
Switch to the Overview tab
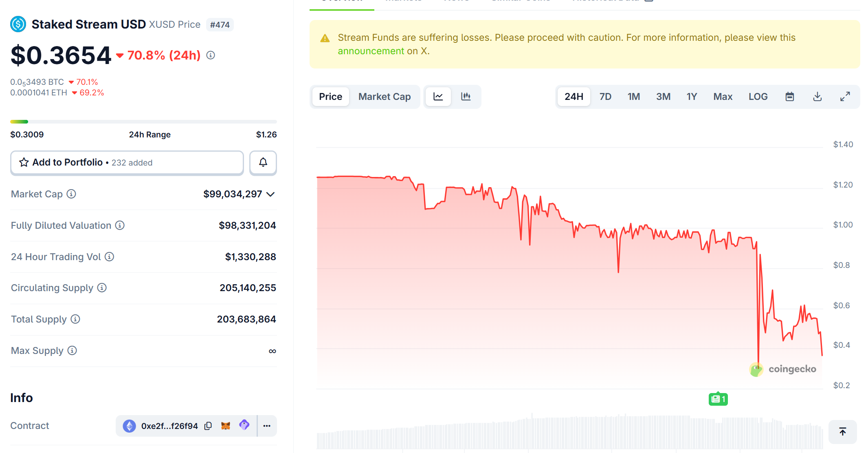pos(341,1)
